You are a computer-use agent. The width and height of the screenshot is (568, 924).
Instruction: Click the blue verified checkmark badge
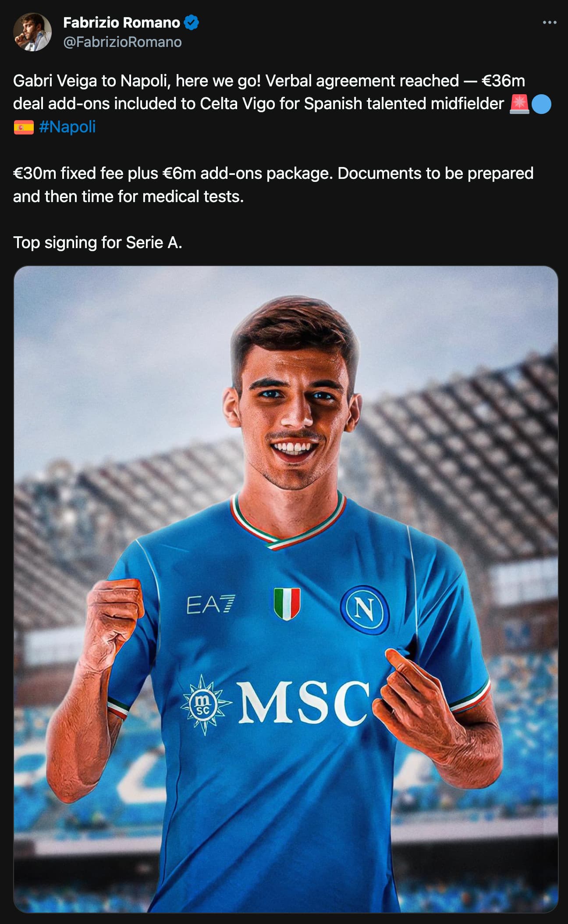click(x=191, y=22)
